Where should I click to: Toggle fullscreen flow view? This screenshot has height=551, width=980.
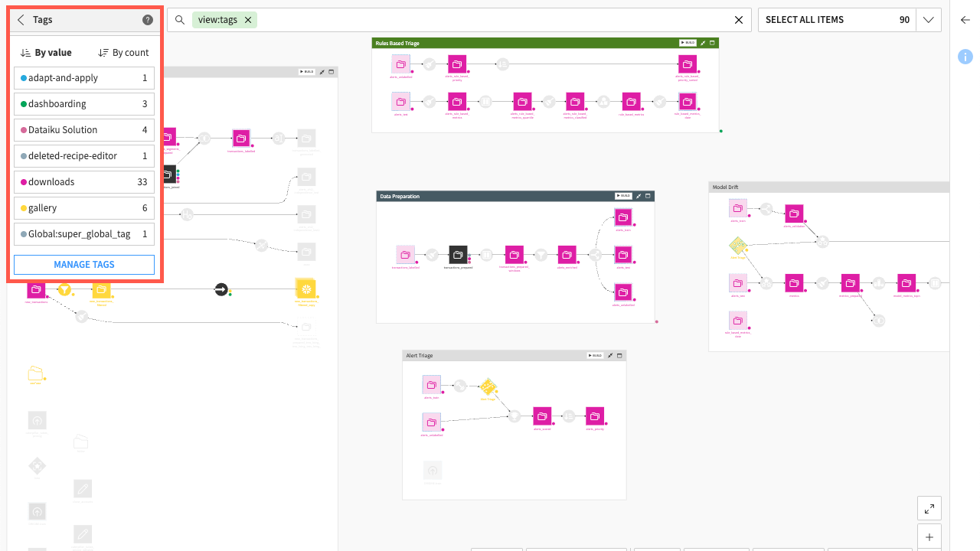929,508
